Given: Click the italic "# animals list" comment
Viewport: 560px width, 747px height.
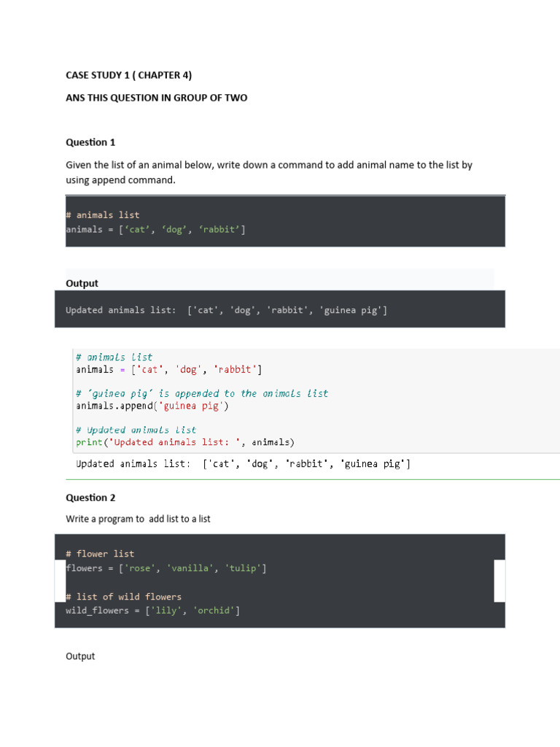Looking at the screenshot, I should coord(114,357).
